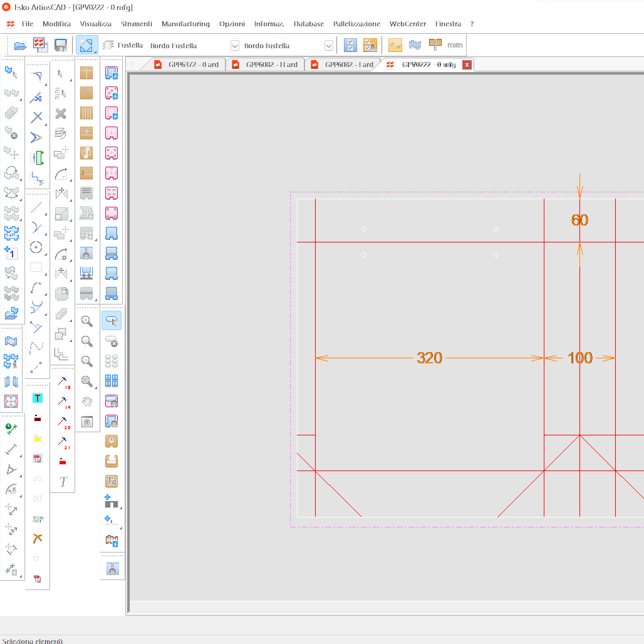Select the point 21 line tool
Image resolution: width=644 pixels, height=644 pixels.
[x=64, y=443]
